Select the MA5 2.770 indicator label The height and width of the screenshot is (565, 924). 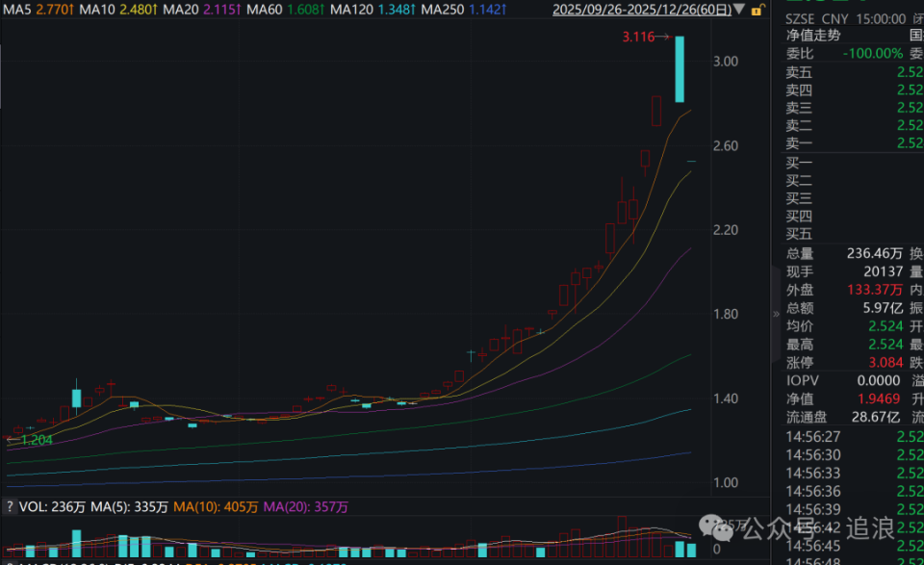click(x=38, y=10)
